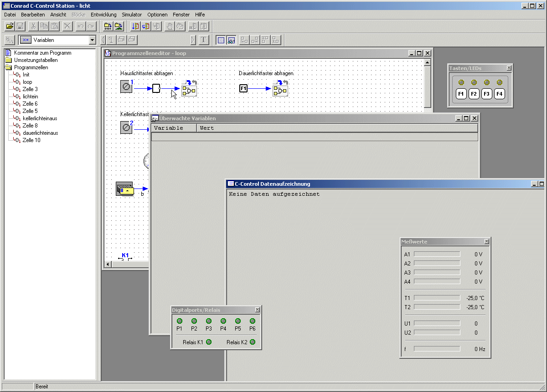Select the subroutine block under Dauerlichttaster abfragen
This screenshot has width=547, height=392.
(280, 88)
